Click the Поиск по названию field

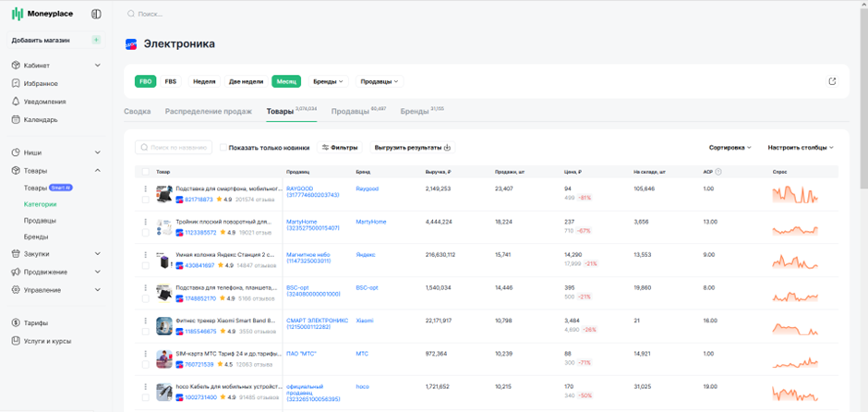[x=174, y=147]
